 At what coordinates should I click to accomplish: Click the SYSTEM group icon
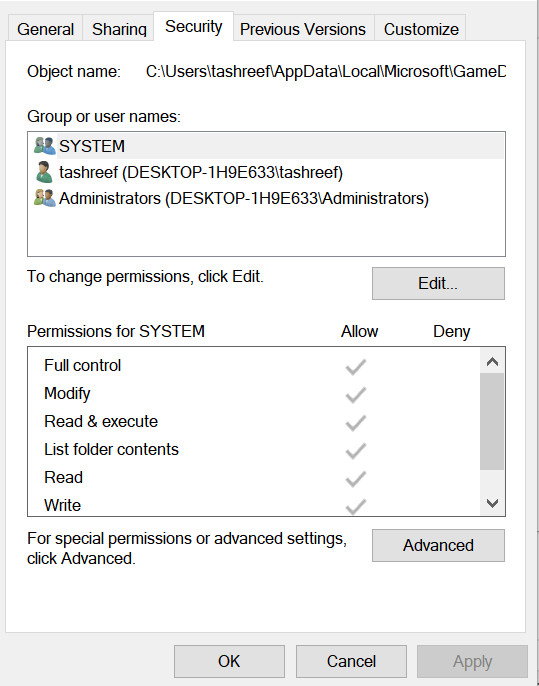point(45,146)
